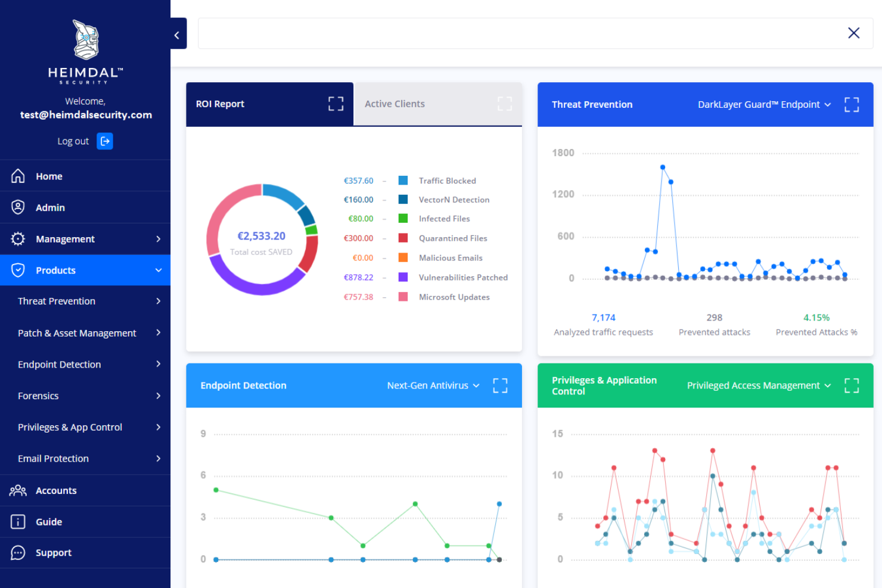Click the Threat Prevention panel fullscreen icon
The width and height of the screenshot is (882, 588).
click(x=852, y=104)
